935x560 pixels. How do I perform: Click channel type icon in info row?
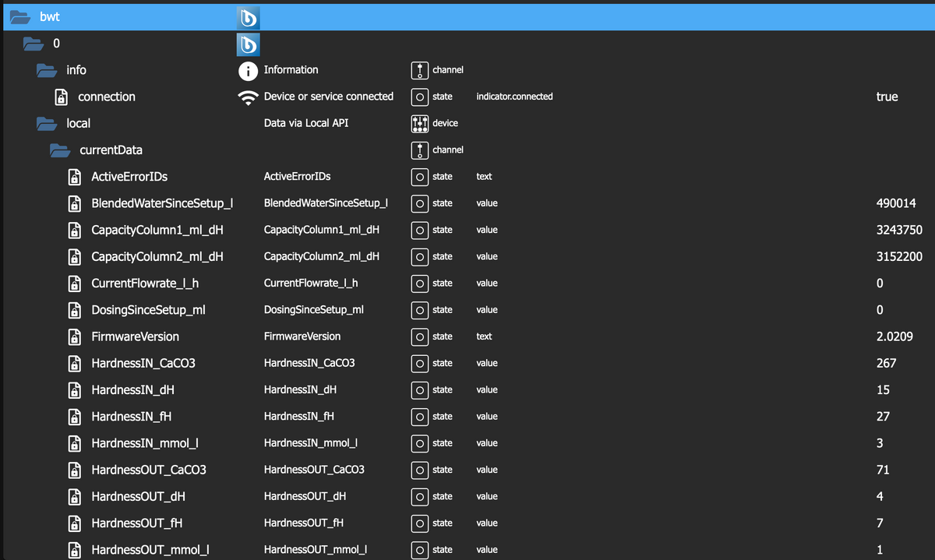(x=419, y=70)
